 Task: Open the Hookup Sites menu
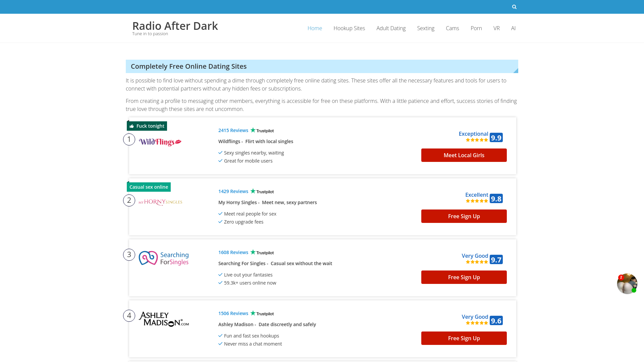click(349, 28)
